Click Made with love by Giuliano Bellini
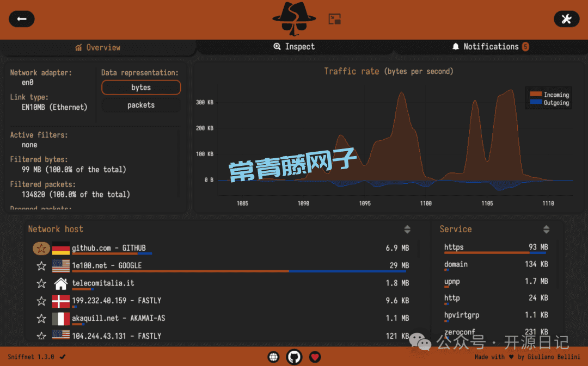Viewport: 588px width, 366px height. (527, 357)
